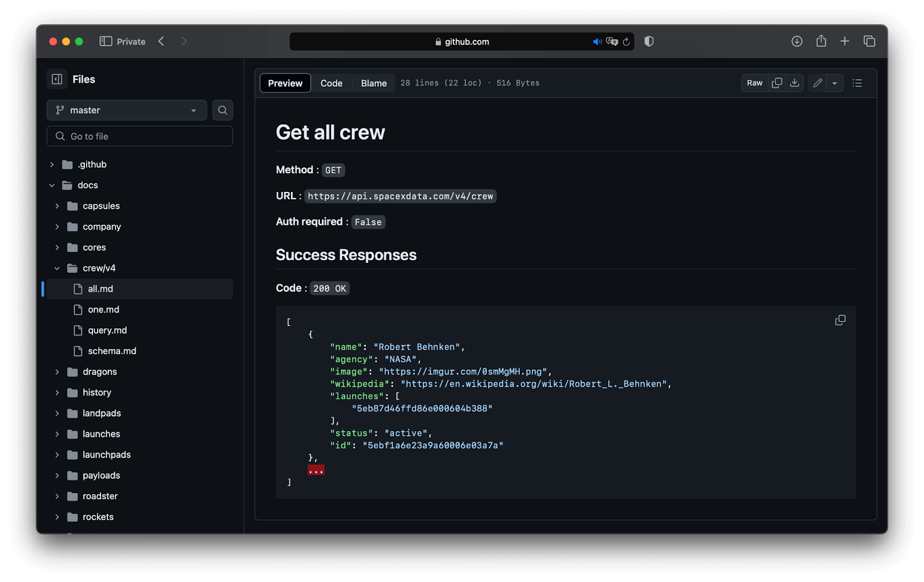Focus the Go to file input

(x=140, y=136)
